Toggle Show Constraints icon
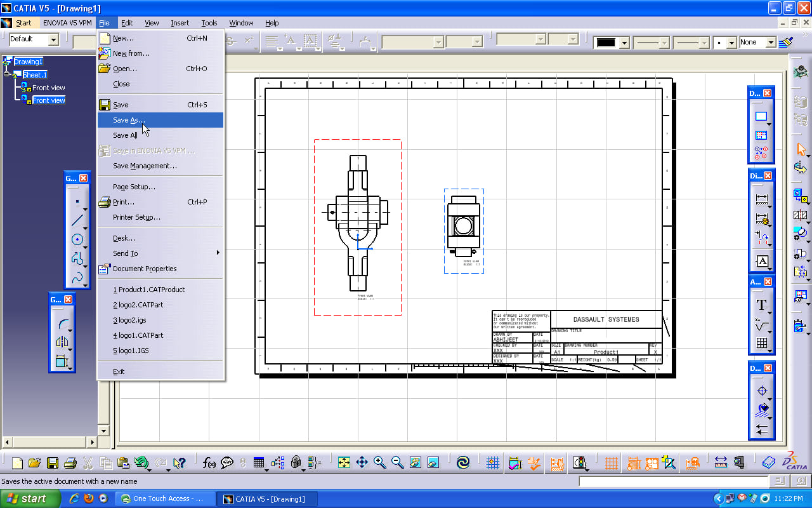This screenshot has width=812, height=508. click(x=633, y=463)
